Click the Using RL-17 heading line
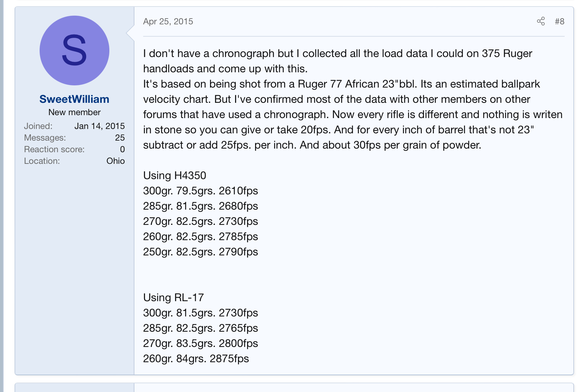Image resolution: width=577 pixels, height=392 pixels. (x=174, y=298)
